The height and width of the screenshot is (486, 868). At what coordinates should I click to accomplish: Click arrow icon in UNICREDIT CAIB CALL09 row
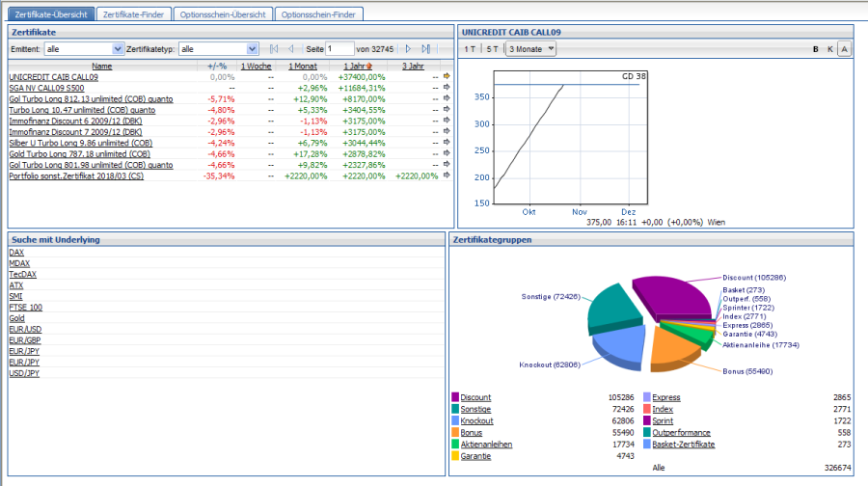(447, 76)
